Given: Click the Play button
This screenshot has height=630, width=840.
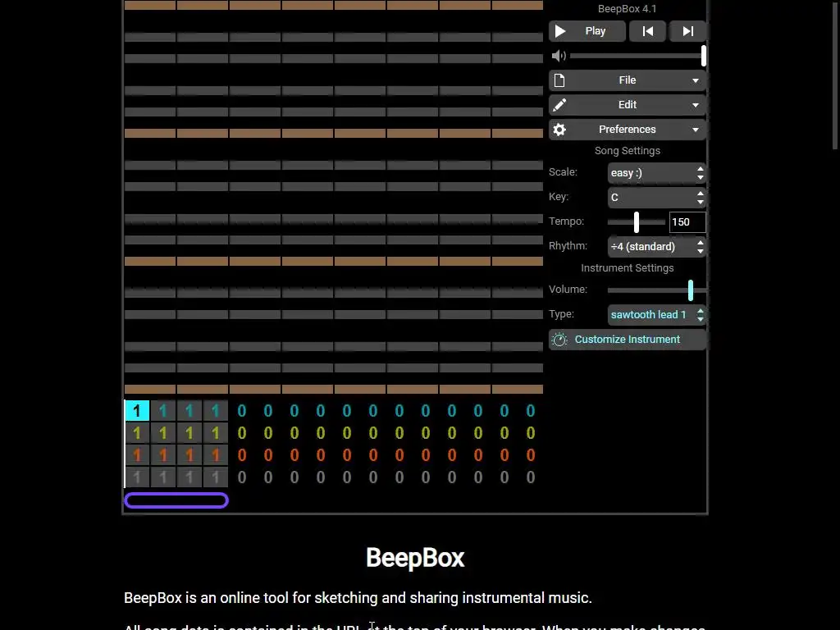Looking at the screenshot, I should [x=587, y=31].
